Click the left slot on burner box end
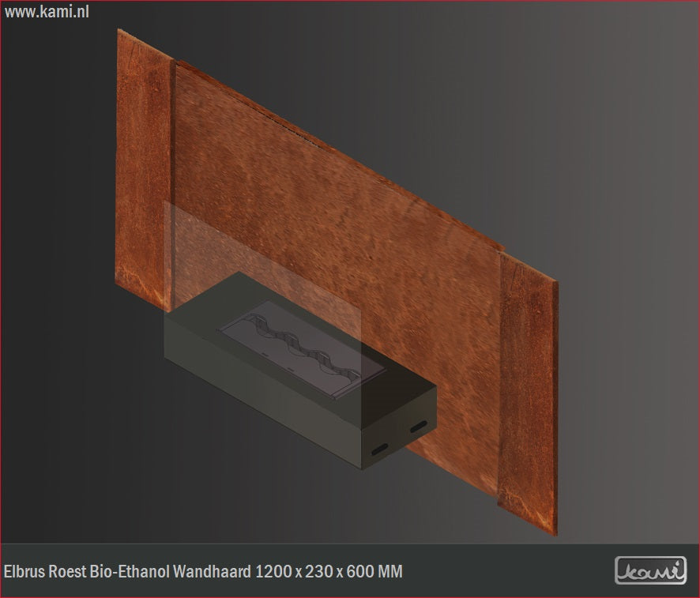Image resolution: width=700 pixels, height=598 pixels. [379, 449]
